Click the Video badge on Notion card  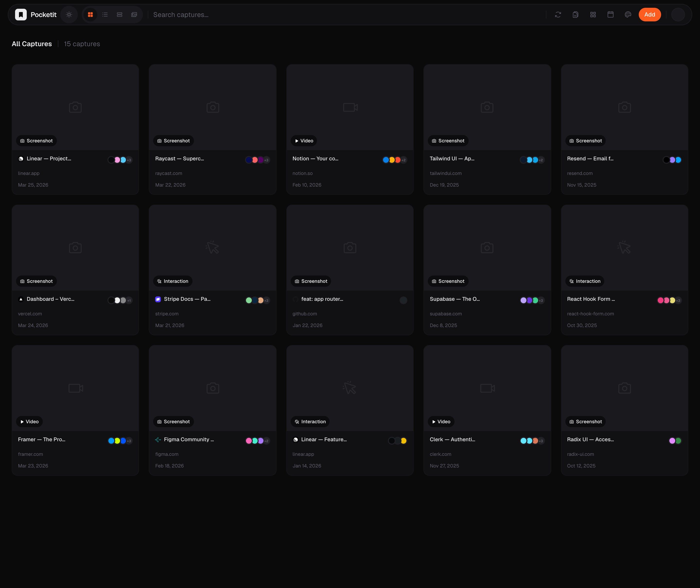click(304, 141)
